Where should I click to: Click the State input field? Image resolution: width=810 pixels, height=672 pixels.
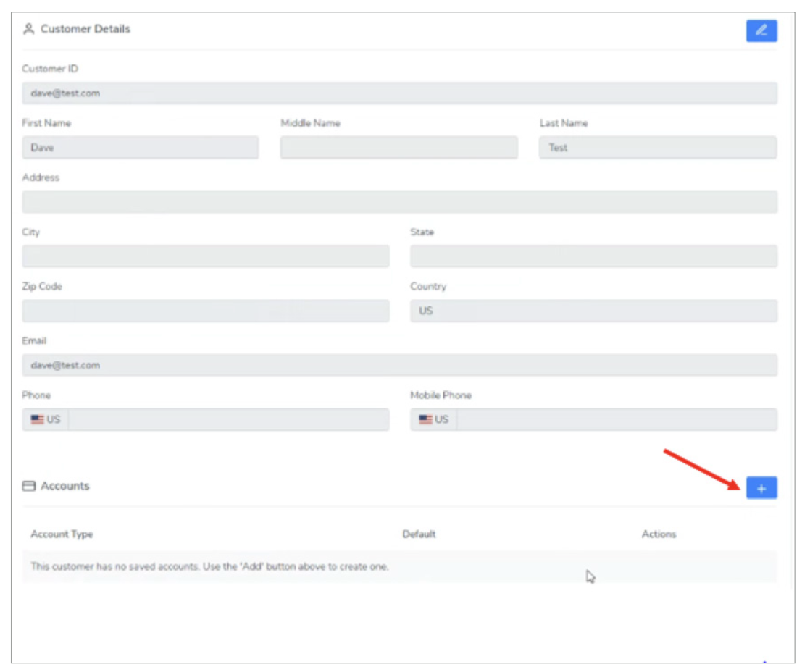click(593, 256)
